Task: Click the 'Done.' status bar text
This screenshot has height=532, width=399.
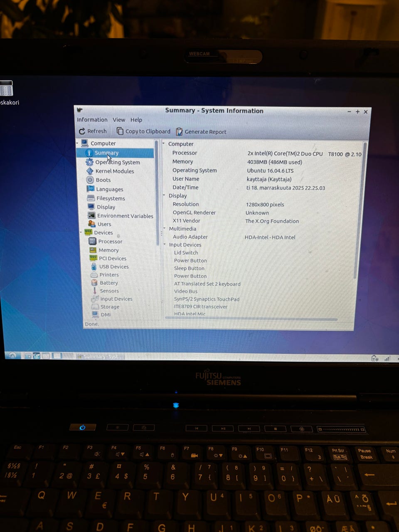Action: pyautogui.click(x=92, y=324)
